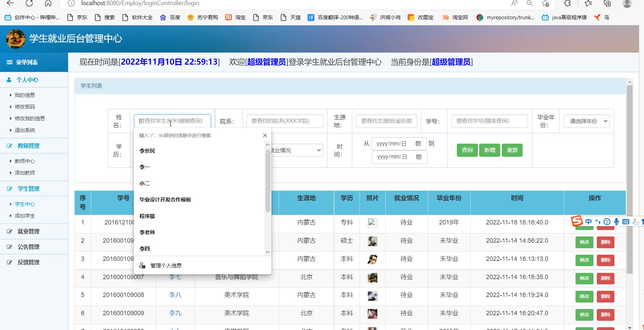Screen dimensions: 644x330
Task: Click the calendar icon in end date field
Action: (x=419, y=157)
